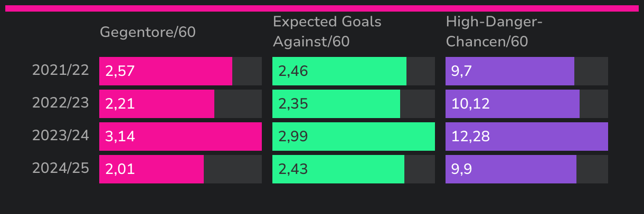This screenshot has height=214, width=644.
Task: Click the Expected Goals Against/60 header
Action: tap(327, 32)
